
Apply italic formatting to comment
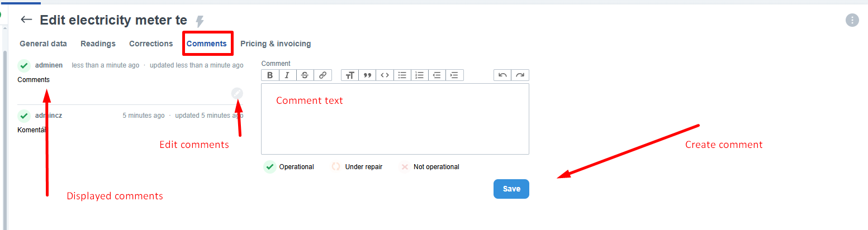tap(287, 75)
